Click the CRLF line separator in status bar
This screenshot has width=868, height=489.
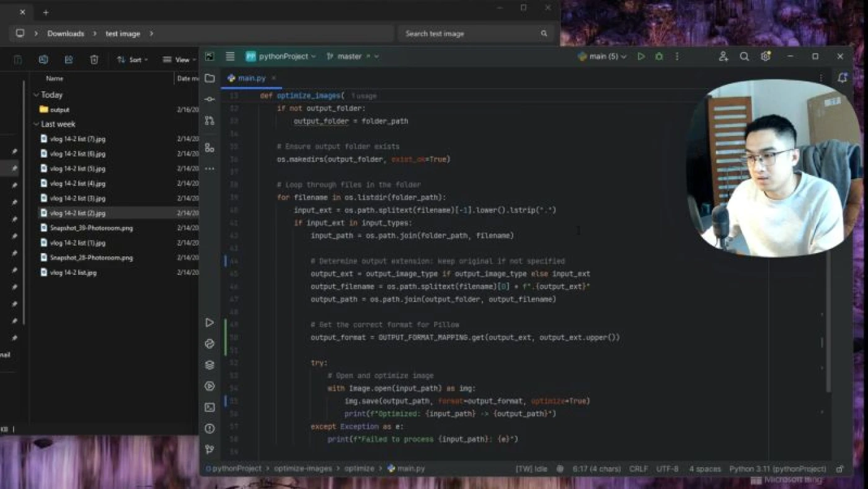pyautogui.click(x=638, y=469)
